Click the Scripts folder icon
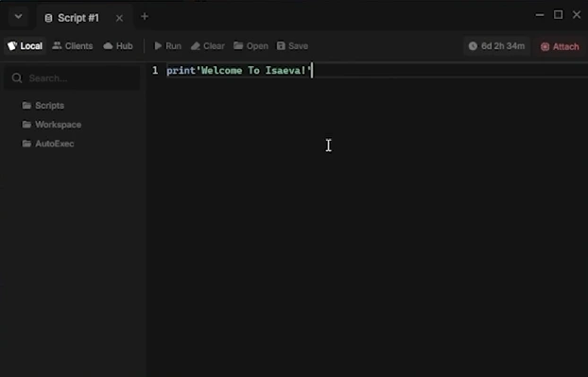This screenshot has width=588, height=377. tap(26, 105)
